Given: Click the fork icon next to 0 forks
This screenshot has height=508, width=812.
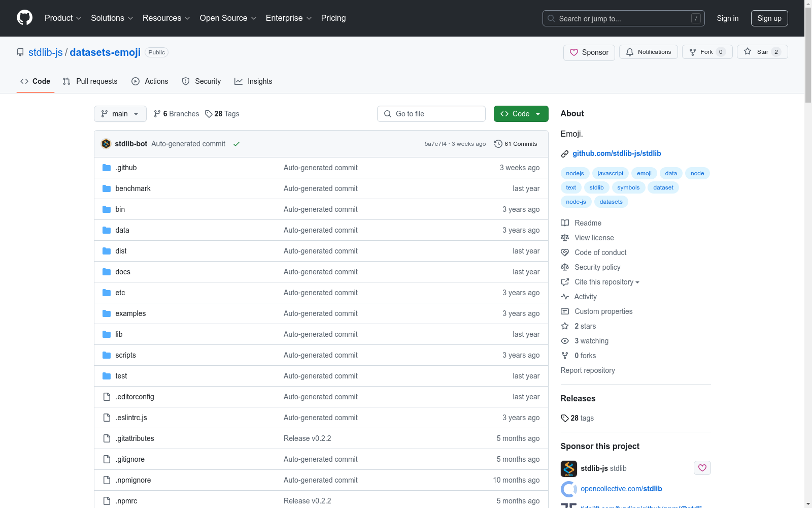Looking at the screenshot, I should (565, 356).
